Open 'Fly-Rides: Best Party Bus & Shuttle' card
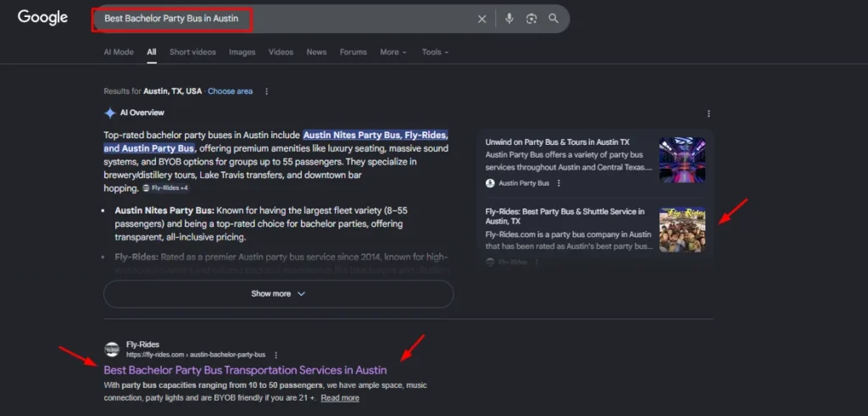The image size is (868, 416). point(565,216)
